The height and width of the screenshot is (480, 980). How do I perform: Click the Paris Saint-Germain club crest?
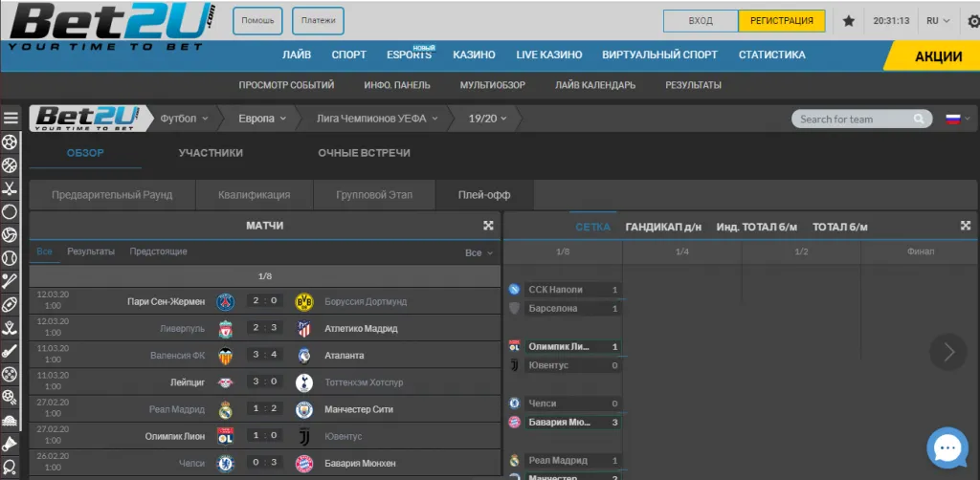225,301
